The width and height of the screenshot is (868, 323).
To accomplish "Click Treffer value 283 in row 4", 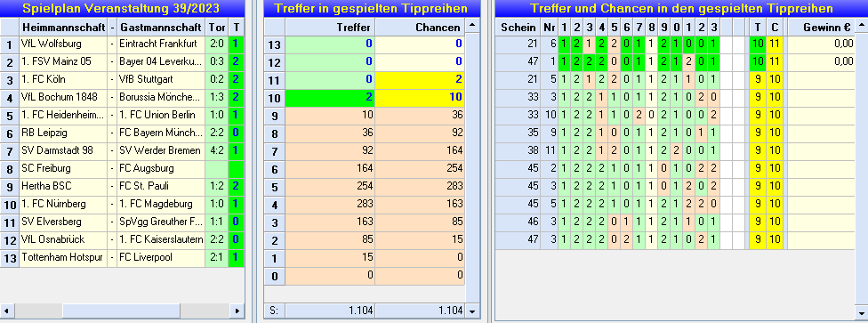I will click(330, 205).
